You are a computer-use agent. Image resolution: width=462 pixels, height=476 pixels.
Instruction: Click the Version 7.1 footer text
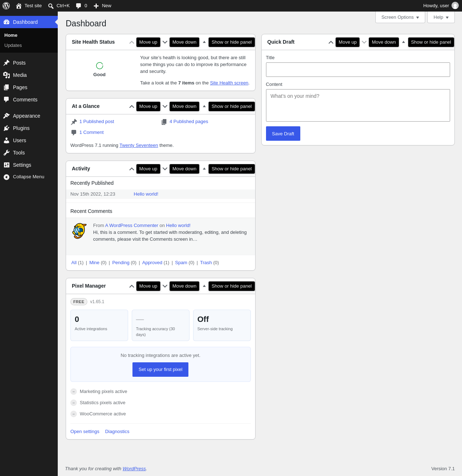[x=443, y=469]
